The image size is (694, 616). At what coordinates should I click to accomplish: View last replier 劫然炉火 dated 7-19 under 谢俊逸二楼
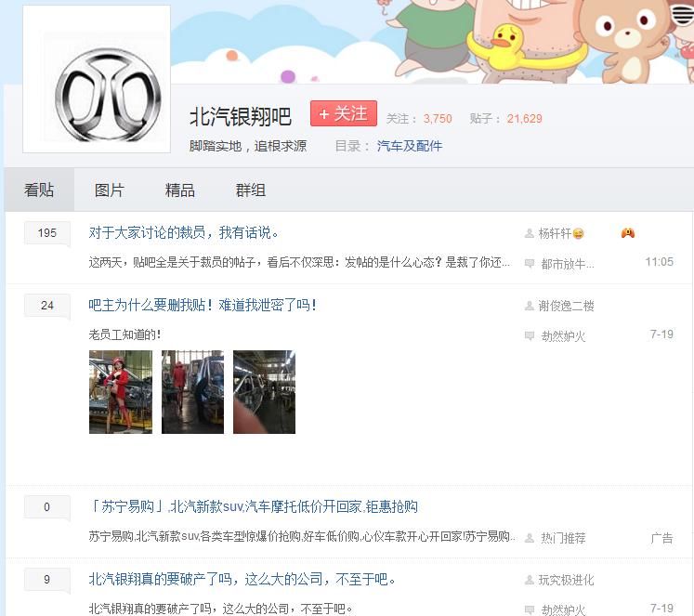[563, 336]
